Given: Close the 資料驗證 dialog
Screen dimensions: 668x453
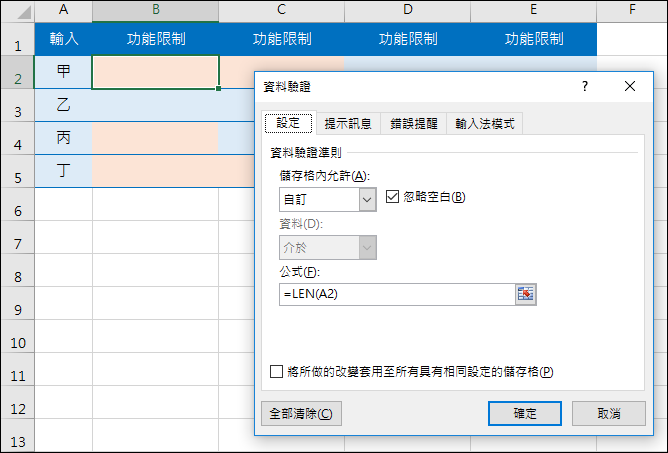Looking at the screenshot, I should [630, 87].
